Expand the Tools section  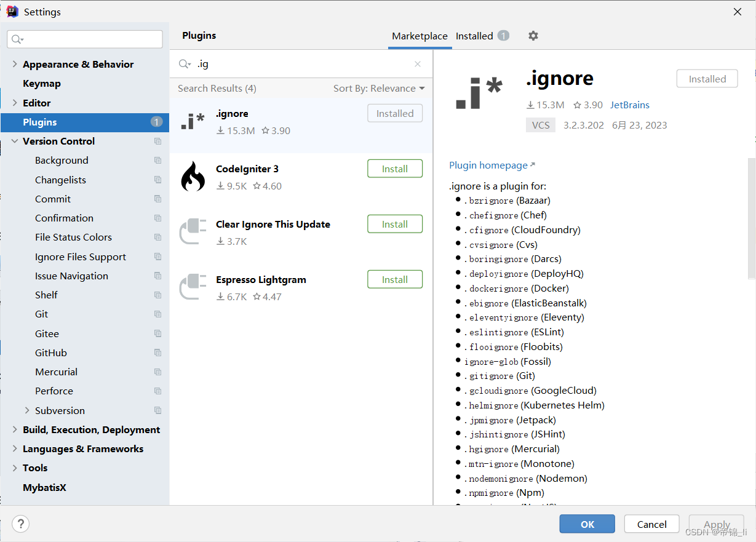coord(15,468)
